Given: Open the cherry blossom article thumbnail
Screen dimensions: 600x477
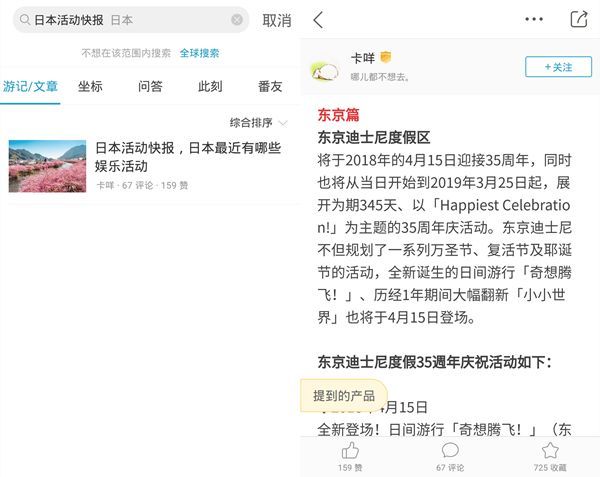Looking at the screenshot, I should 47,166.
